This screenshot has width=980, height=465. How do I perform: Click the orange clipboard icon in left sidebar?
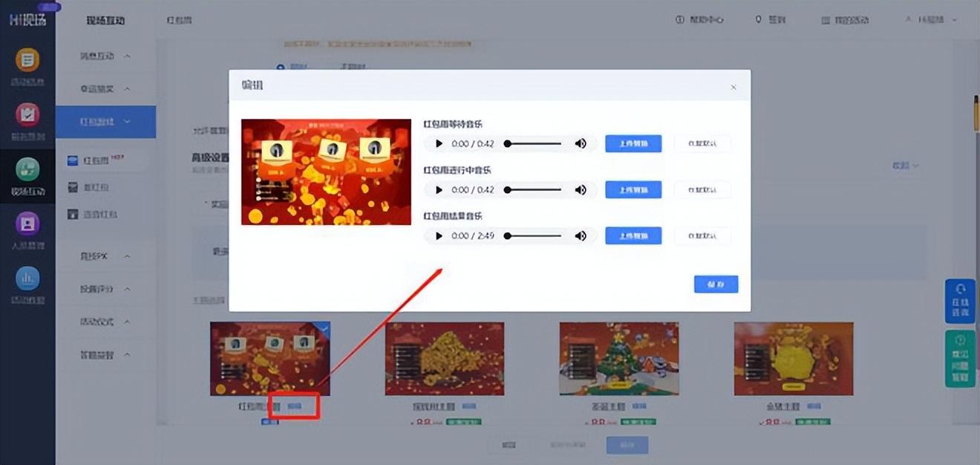click(27, 59)
